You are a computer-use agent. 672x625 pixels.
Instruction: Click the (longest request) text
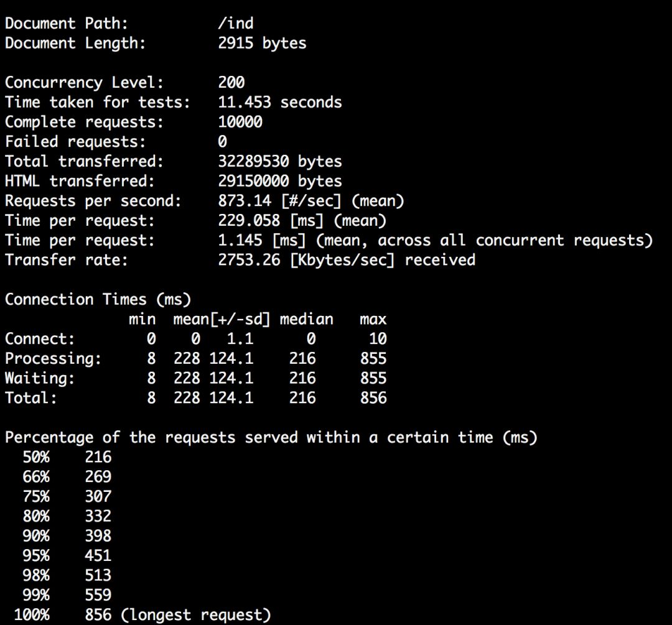coord(196,615)
